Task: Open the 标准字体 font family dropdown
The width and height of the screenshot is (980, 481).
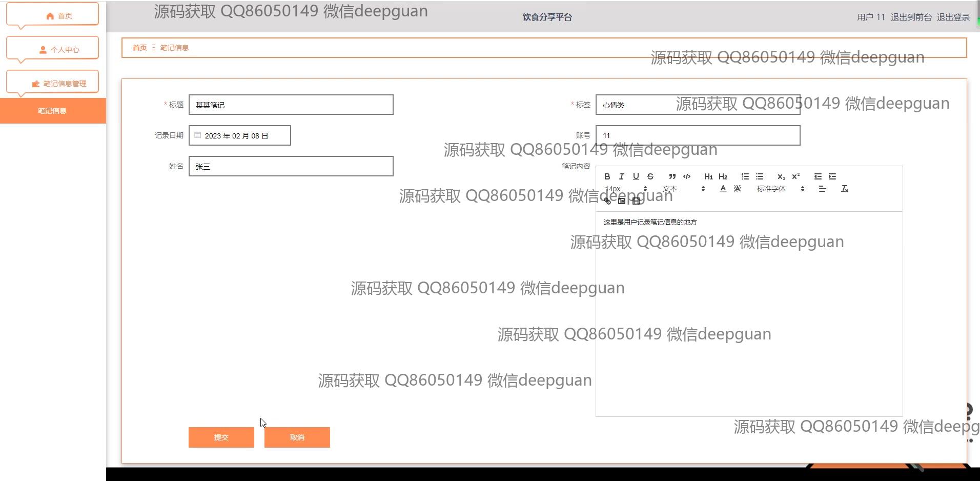Action: tap(780, 189)
